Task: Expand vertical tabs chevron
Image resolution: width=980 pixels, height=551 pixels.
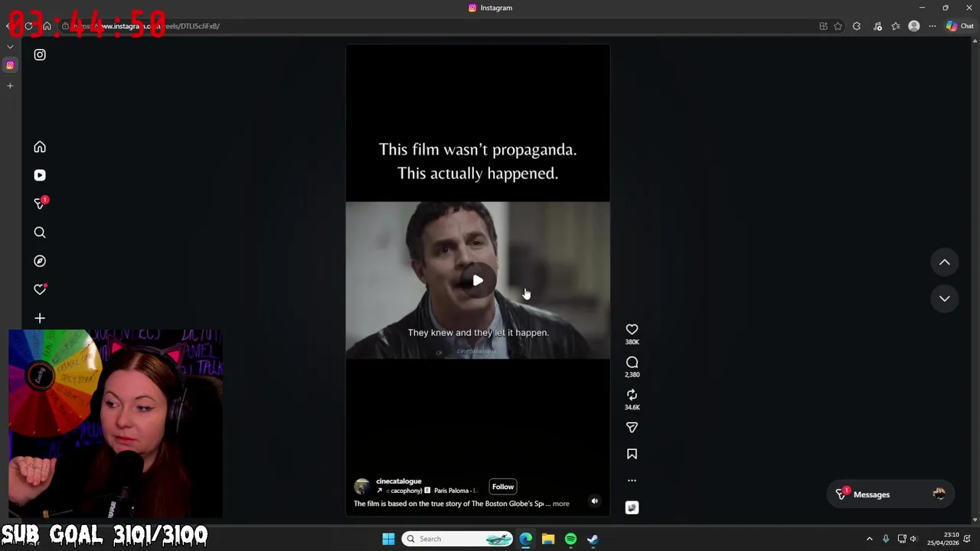Action: click(10, 47)
